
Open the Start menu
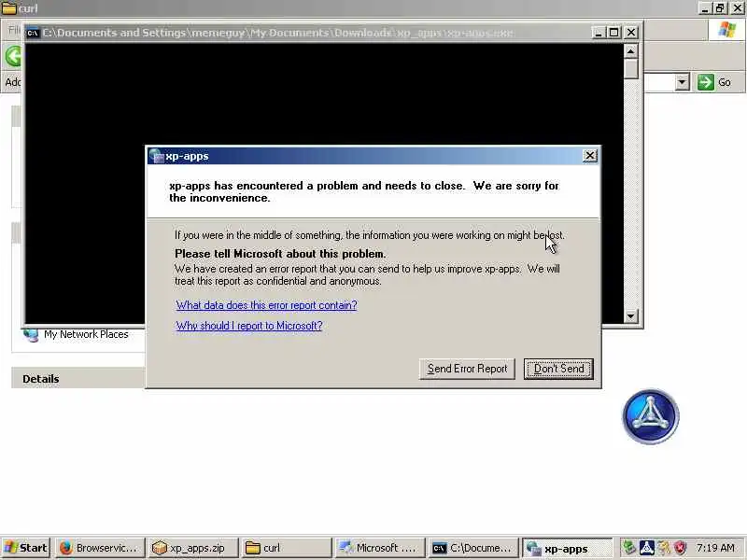pyautogui.click(x=26, y=548)
